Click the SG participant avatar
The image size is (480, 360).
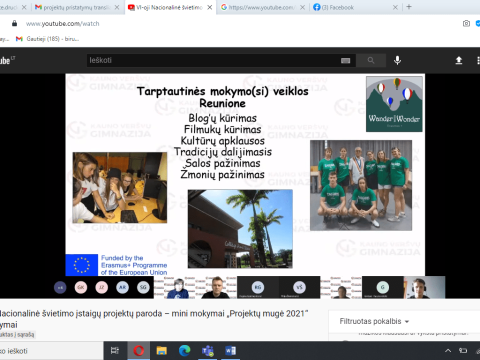click(143, 287)
